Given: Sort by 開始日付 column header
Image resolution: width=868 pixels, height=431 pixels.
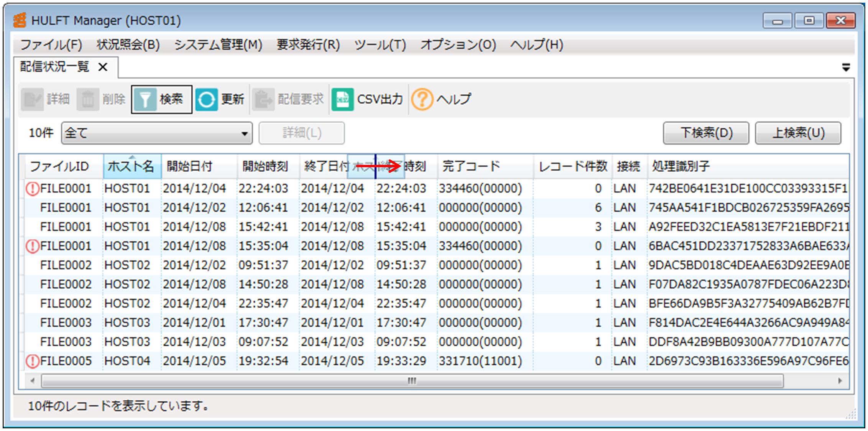Looking at the screenshot, I should click(199, 166).
